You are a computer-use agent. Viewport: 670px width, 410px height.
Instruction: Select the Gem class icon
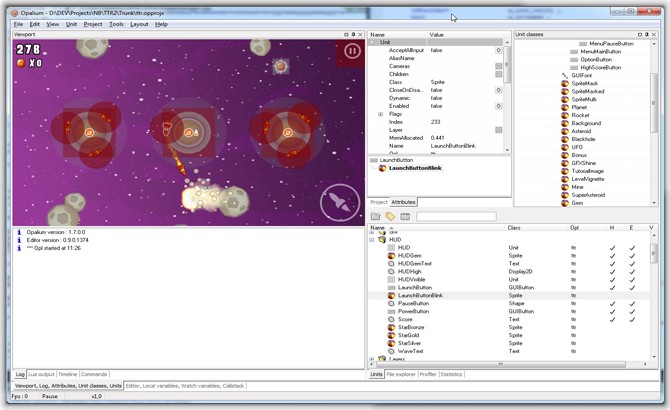coord(564,203)
